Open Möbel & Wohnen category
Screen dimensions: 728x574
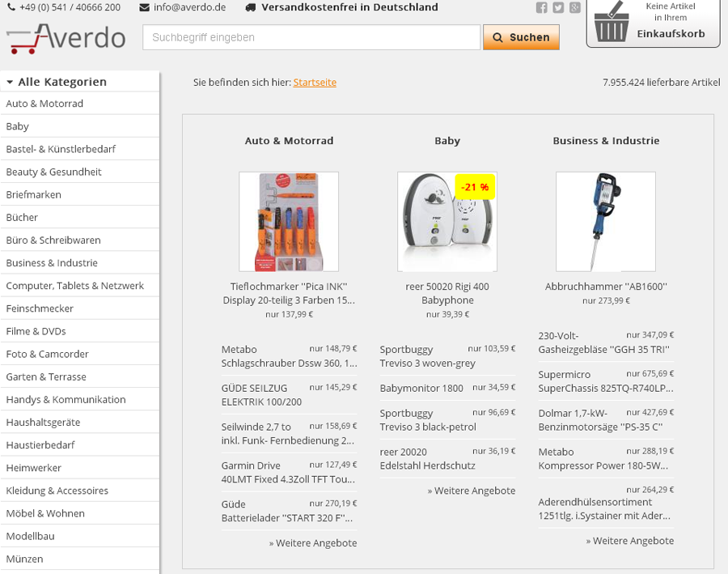tap(80, 513)
